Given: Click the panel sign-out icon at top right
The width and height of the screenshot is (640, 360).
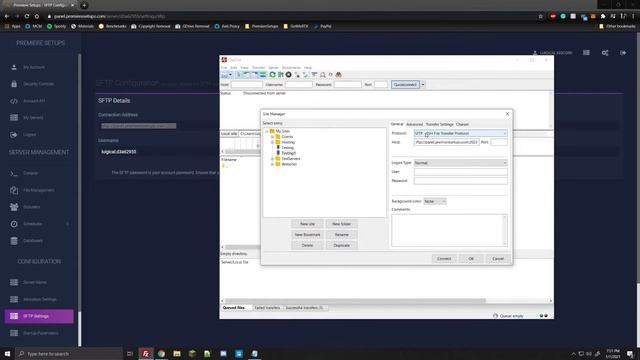Looking at the screenshot, I should click(623, 53).
